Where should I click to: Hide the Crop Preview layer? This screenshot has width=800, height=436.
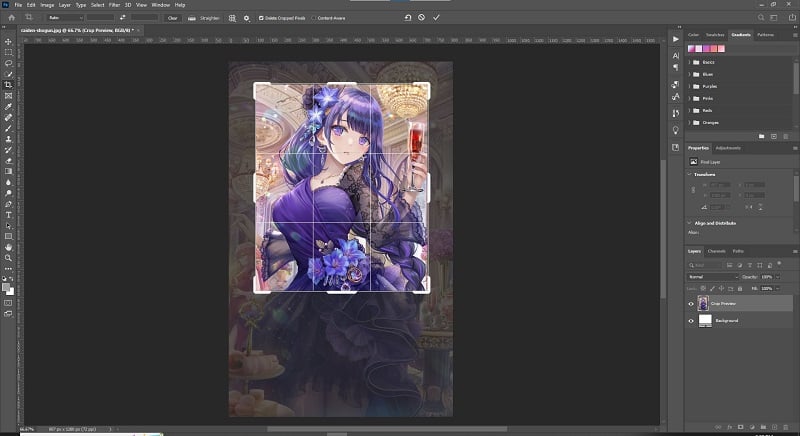click(691, 304)
